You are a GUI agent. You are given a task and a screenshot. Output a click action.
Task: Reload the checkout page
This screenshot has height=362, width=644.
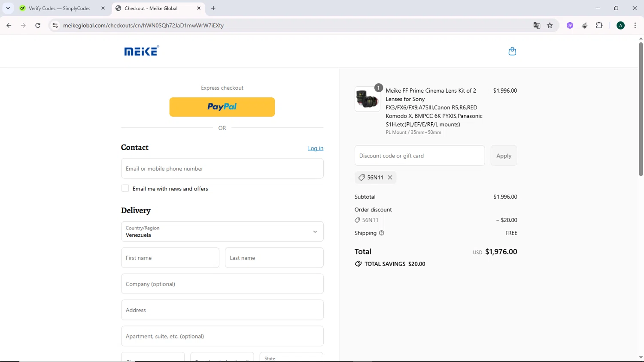[38, 25]
